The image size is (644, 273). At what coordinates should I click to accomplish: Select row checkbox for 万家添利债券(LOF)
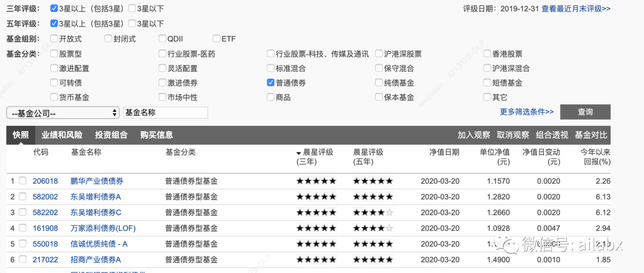(x=23, y=228)
